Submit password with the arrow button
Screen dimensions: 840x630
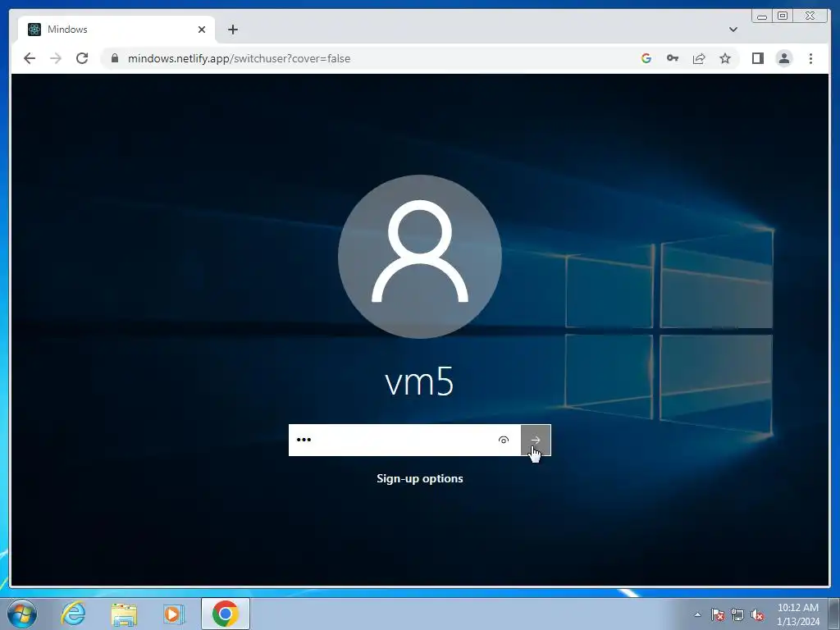[536, 440]
